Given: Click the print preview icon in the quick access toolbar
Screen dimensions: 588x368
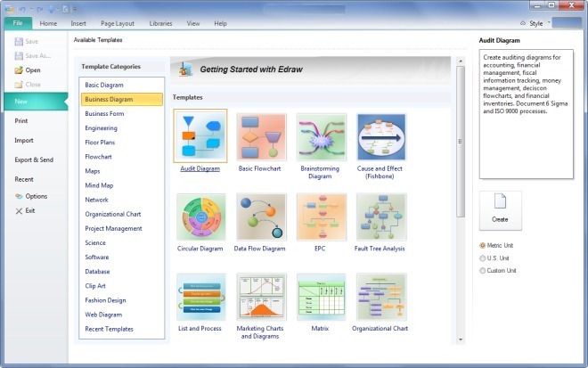Looking at the screenshot, I should click(67, 9).
